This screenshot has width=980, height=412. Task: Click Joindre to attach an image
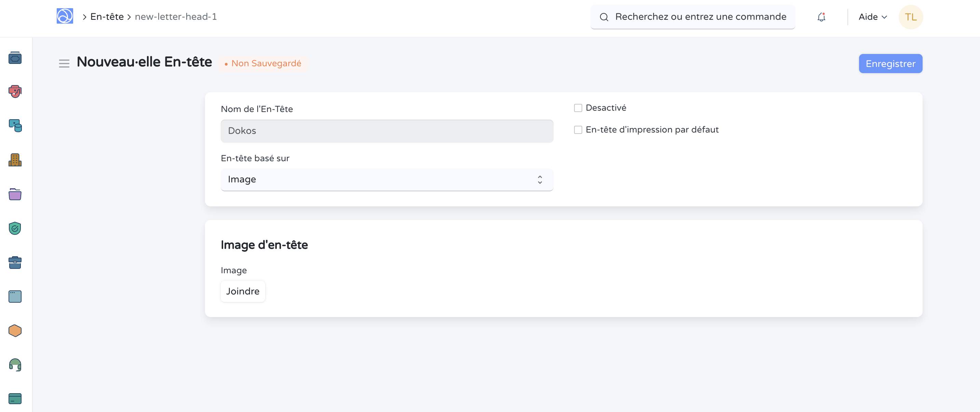point(243,291)
